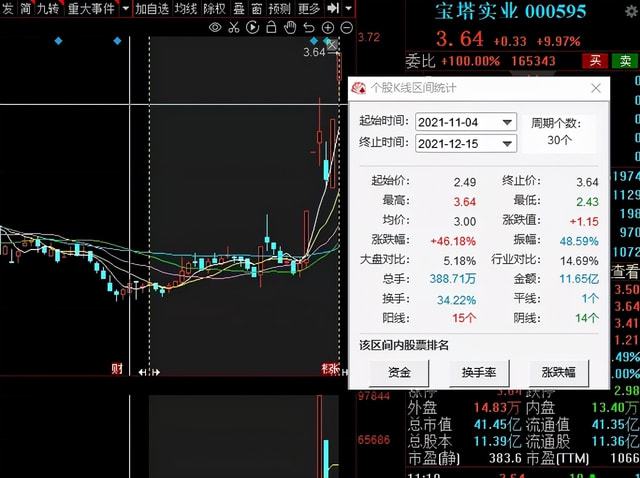This screenshot has width=640, height=478.
Task: Expand the 重大事件 dropdown arrow
Action: click(x=126, y=8)
